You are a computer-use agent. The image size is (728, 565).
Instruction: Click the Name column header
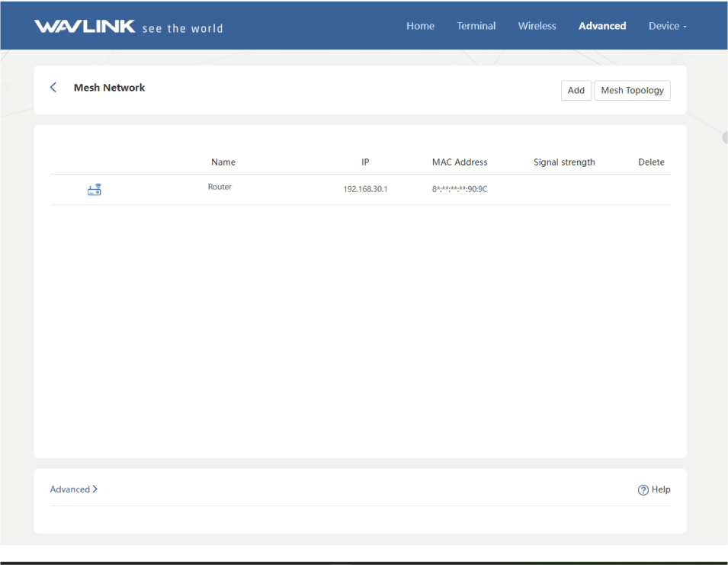[x=223, y=162]
